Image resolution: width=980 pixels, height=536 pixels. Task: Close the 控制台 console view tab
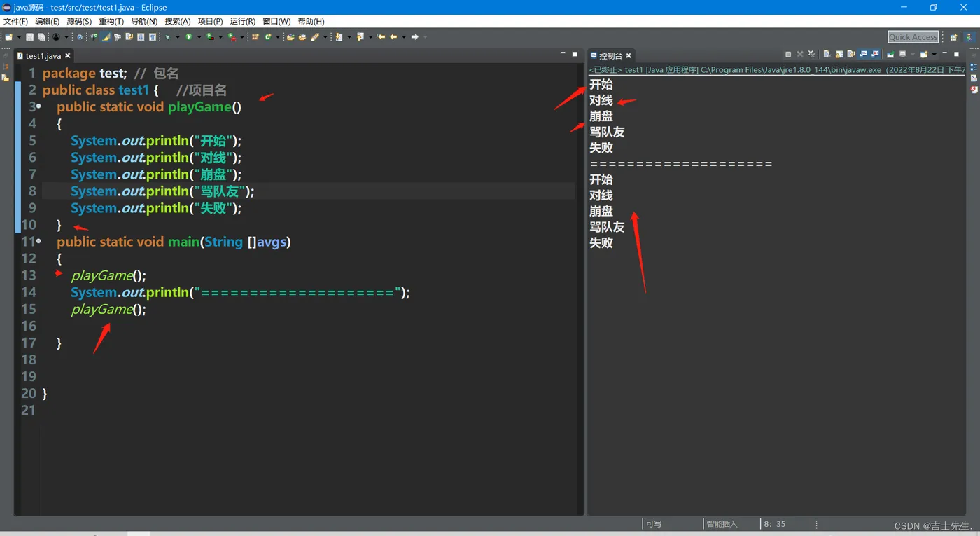coord(629,55)
